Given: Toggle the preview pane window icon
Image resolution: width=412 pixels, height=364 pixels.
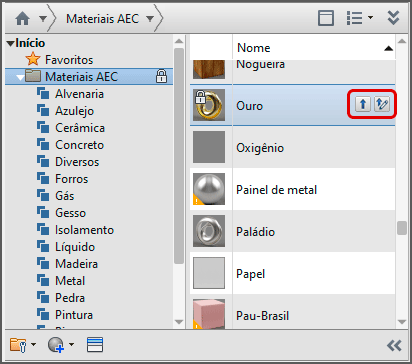Looking at the screenshot, I should (326, 18).
